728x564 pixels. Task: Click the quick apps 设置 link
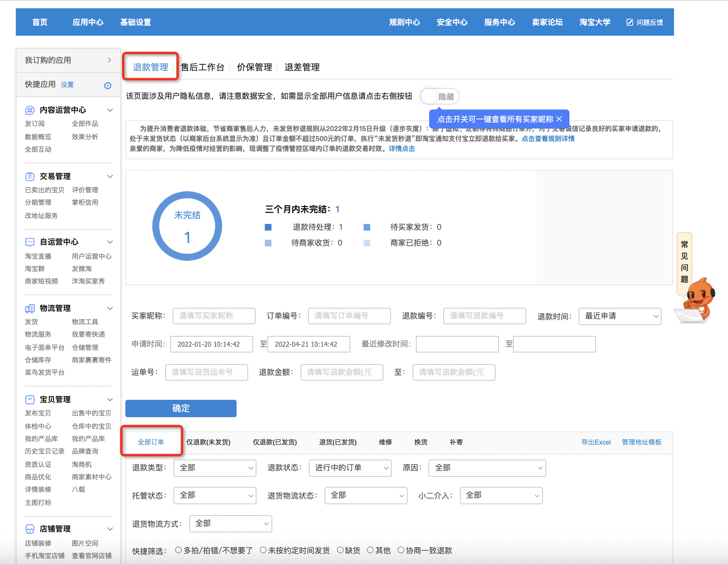point(67,85)
